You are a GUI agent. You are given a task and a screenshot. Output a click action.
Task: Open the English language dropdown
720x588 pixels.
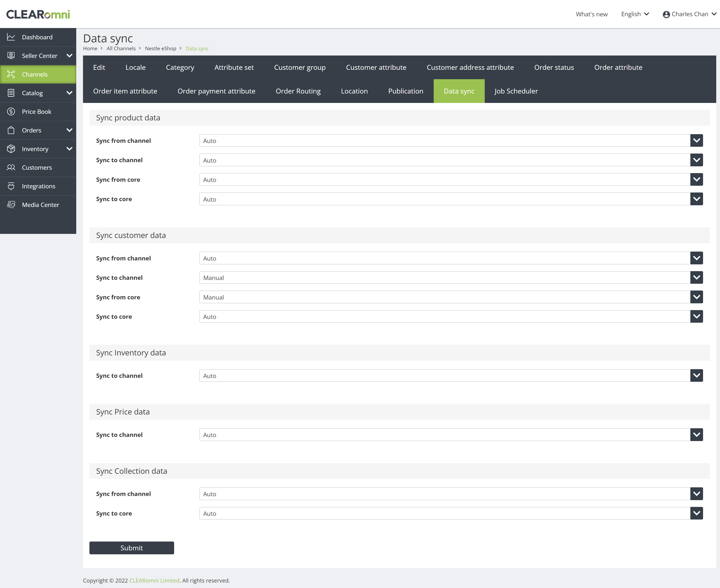(635, 14)
